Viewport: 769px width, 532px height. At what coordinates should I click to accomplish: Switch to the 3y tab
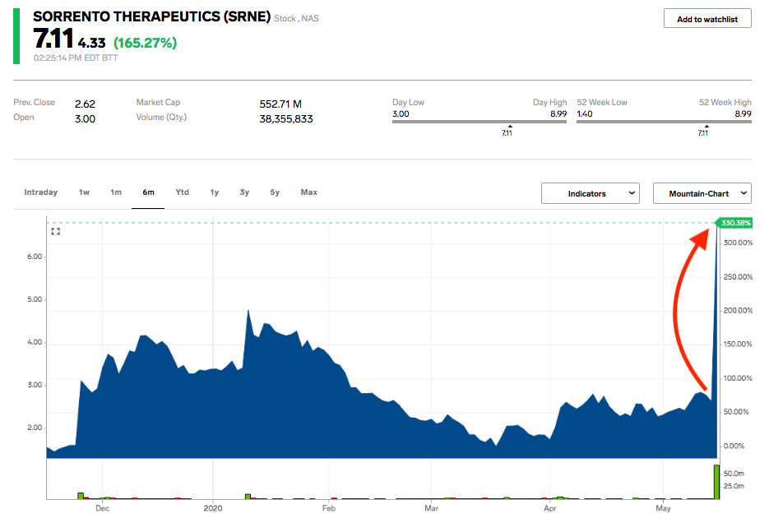(243, 192)
